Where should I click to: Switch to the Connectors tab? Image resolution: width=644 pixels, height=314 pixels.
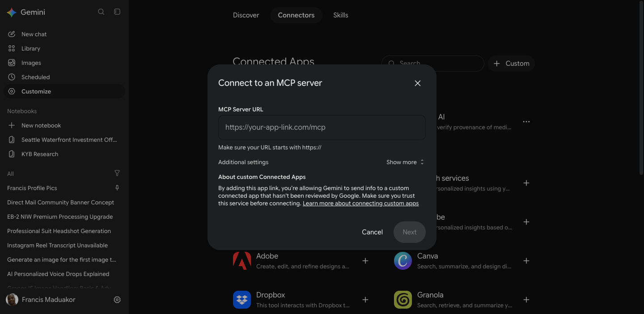[296, 15]
